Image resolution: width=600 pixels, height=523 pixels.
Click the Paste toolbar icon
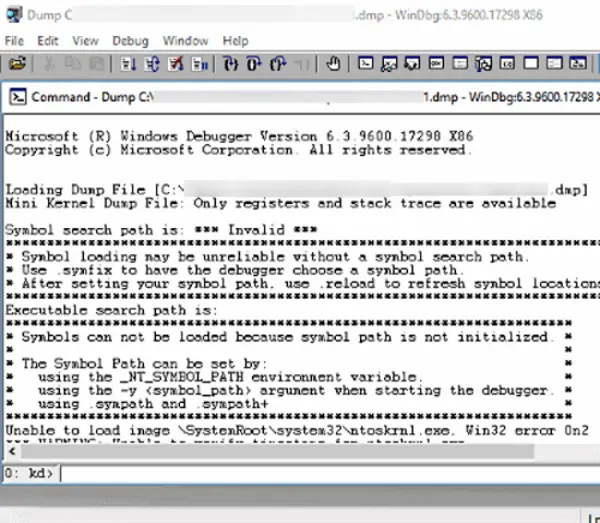coord(96,64)
